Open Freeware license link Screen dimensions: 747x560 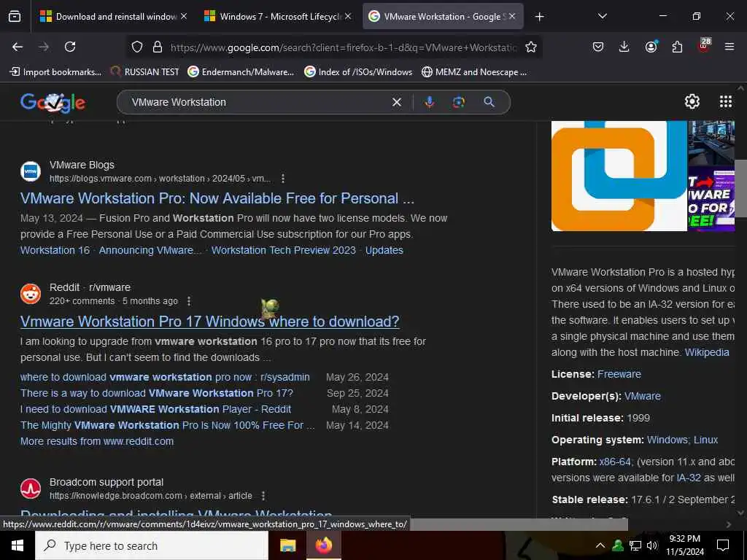pyautogui.click(x=619, y=374)
